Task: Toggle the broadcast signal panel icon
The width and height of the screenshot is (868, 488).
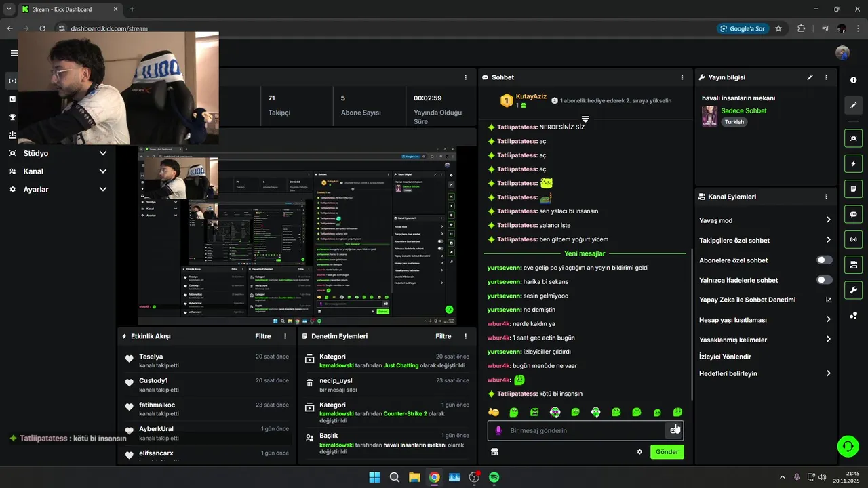Action: [x=853, y=239]
